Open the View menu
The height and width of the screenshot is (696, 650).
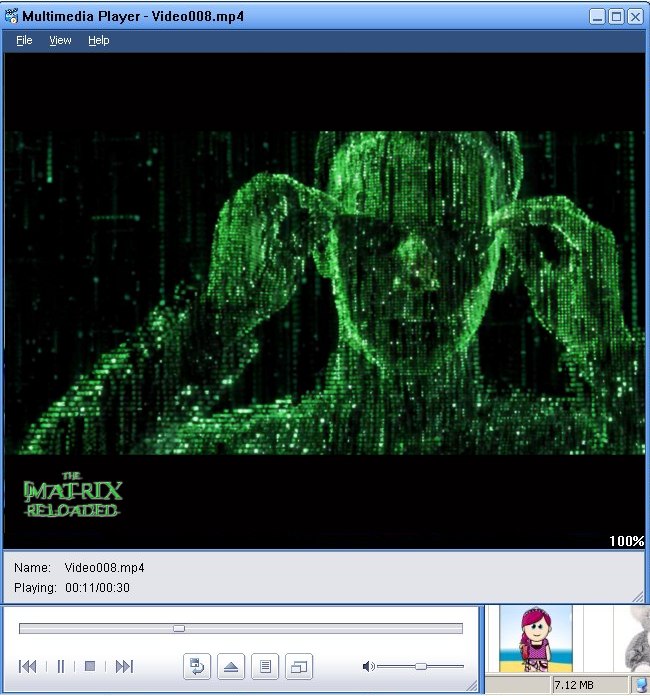tap(60, 40)
